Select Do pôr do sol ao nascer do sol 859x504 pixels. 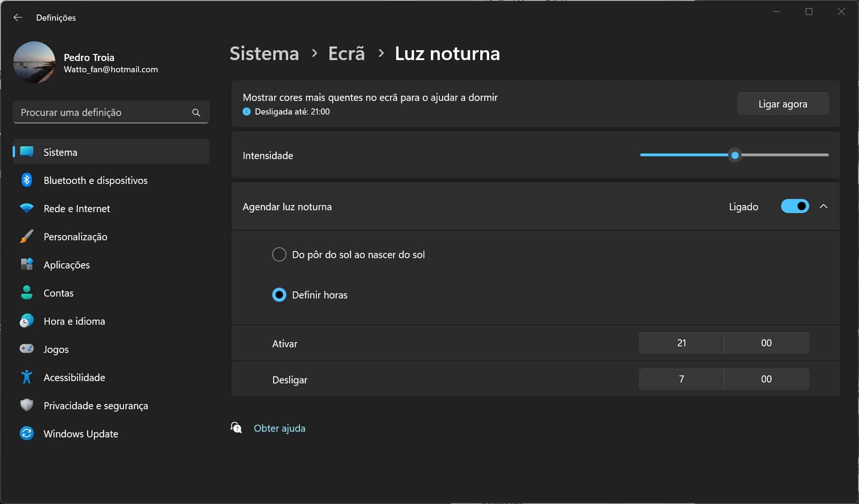pos(279,254)
